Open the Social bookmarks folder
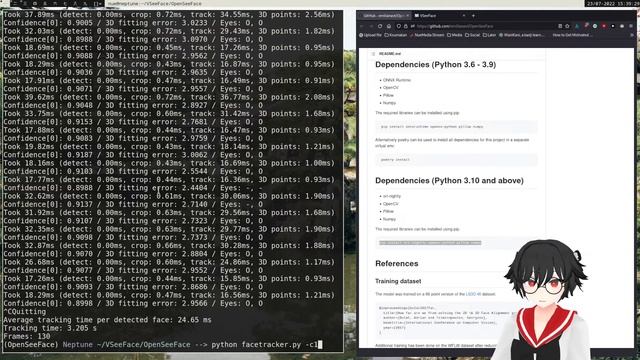The image size is (640, 360). click(x=473, y=35)
